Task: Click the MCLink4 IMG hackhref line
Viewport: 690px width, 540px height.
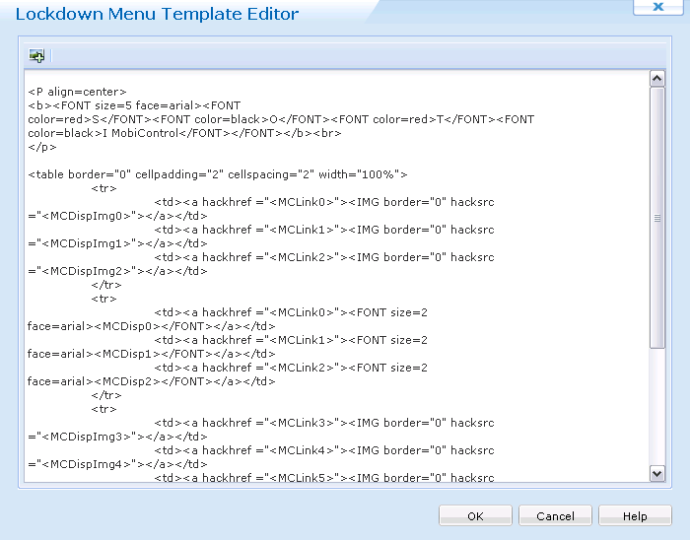Action: pos(324,450)
